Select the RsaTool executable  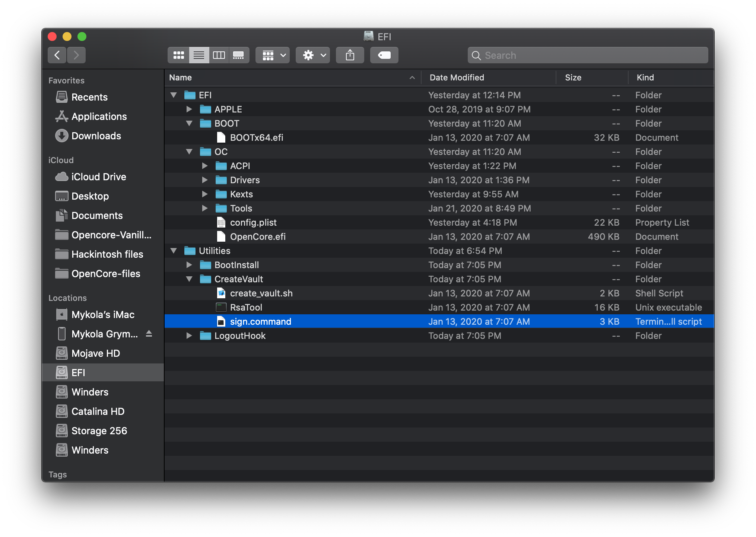(246, 307)
